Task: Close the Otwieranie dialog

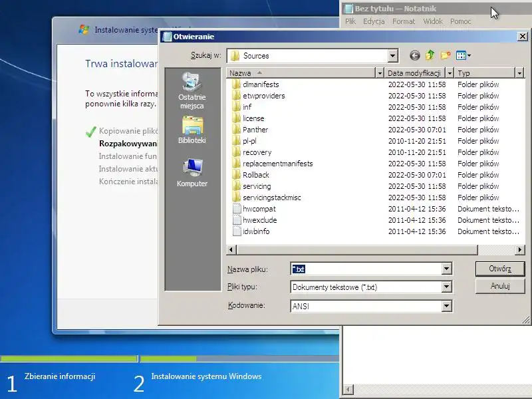Action: (x=523, y=37)
